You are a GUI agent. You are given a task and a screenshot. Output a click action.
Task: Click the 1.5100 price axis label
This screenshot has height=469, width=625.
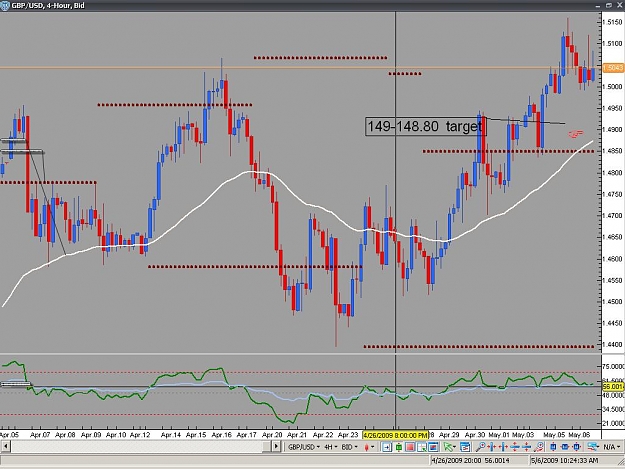pos(613,43)
